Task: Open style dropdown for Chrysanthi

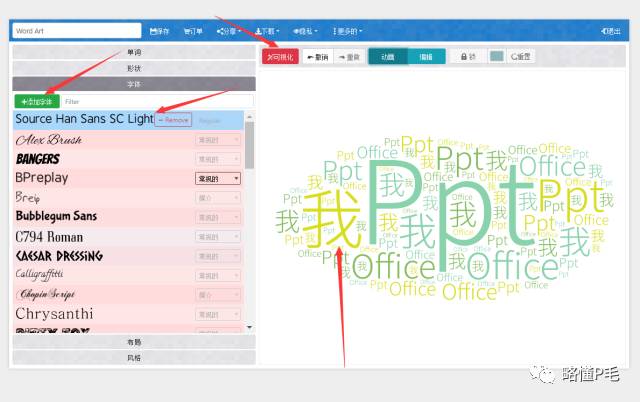Action: coord(218,315)
